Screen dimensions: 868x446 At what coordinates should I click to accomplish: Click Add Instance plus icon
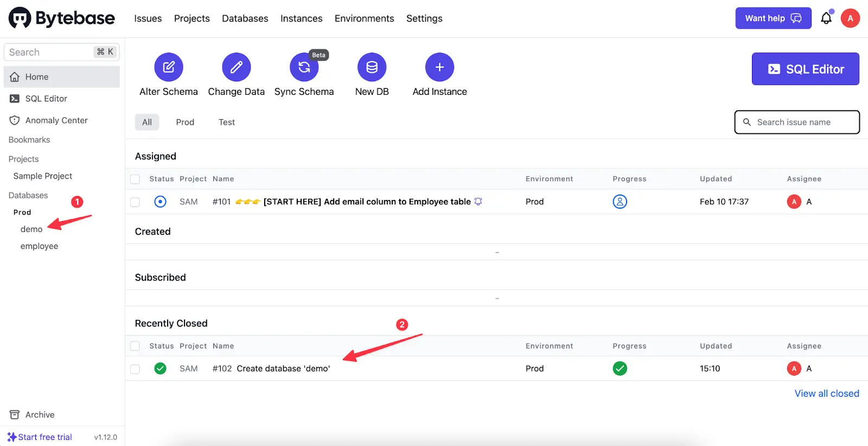440,67
